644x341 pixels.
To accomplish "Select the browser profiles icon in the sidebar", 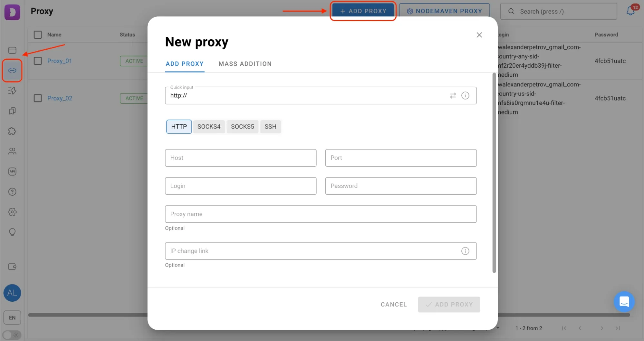I will click(12, 50).
